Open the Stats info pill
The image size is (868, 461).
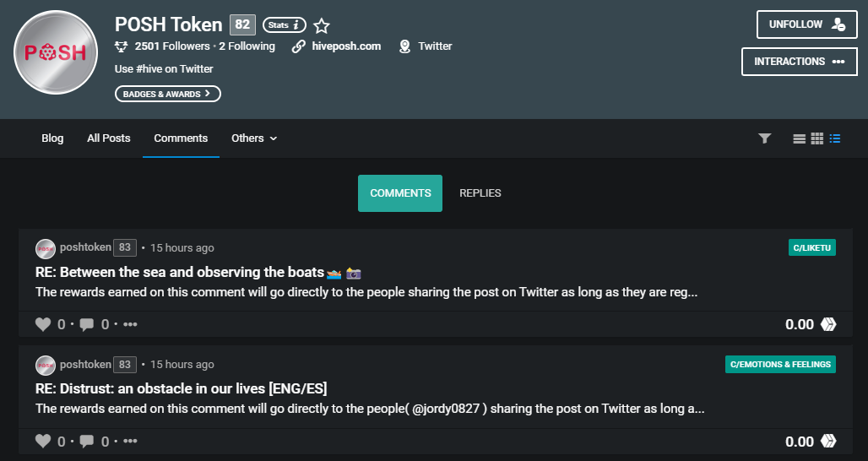285,24
